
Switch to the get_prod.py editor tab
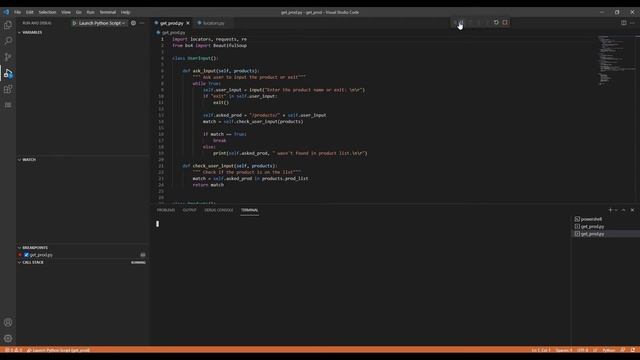(171, 23)
